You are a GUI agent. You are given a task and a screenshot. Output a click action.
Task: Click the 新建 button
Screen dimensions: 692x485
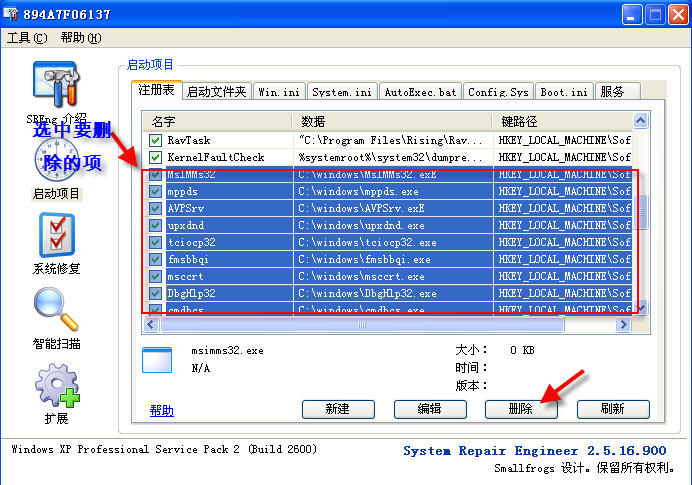[338, 409]
